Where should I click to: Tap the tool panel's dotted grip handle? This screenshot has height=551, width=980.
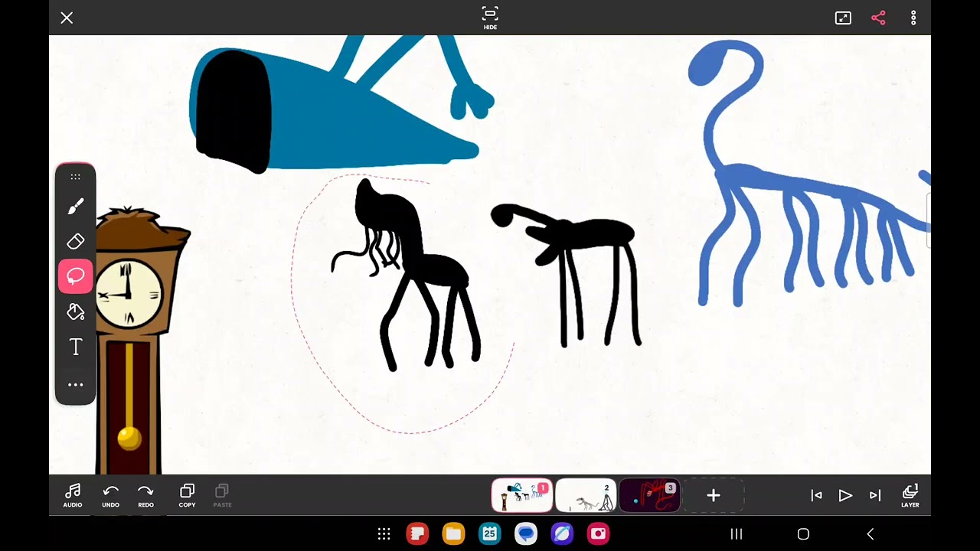(75, 177)
